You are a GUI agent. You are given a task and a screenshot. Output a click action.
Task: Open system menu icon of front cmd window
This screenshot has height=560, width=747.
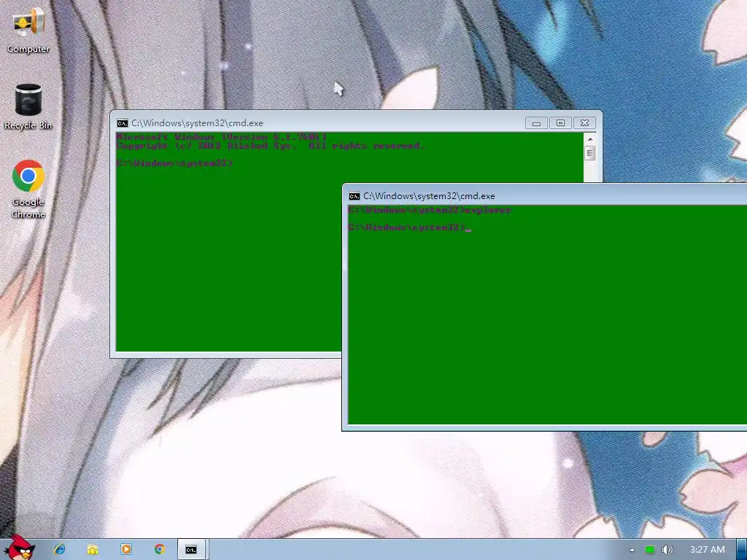pos(354,196)
